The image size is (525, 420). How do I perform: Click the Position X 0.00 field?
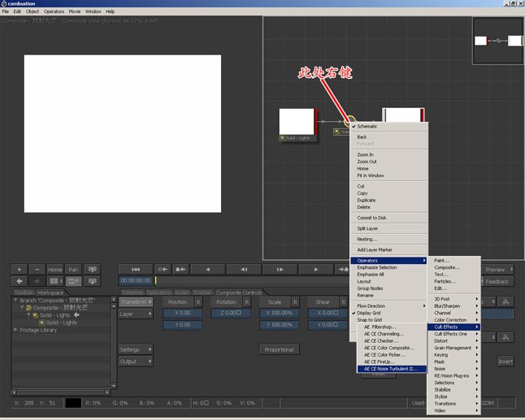[x=183, y=313]
